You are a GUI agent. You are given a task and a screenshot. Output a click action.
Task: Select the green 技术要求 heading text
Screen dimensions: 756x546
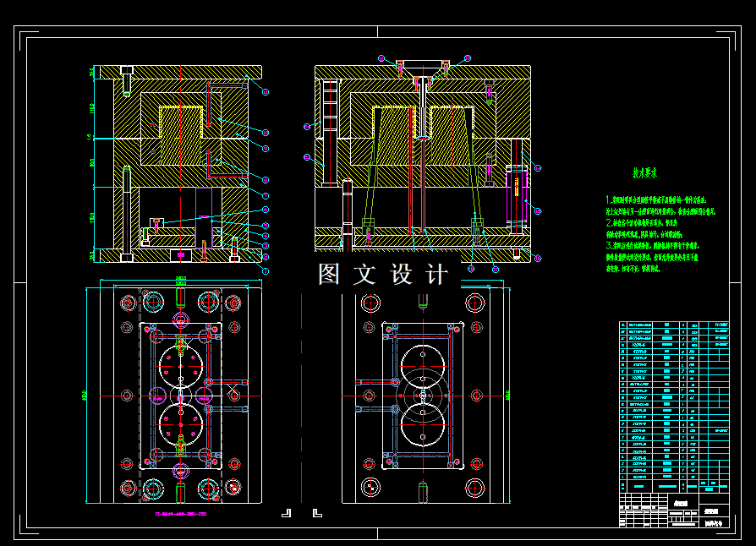click(x=644, y=173)
